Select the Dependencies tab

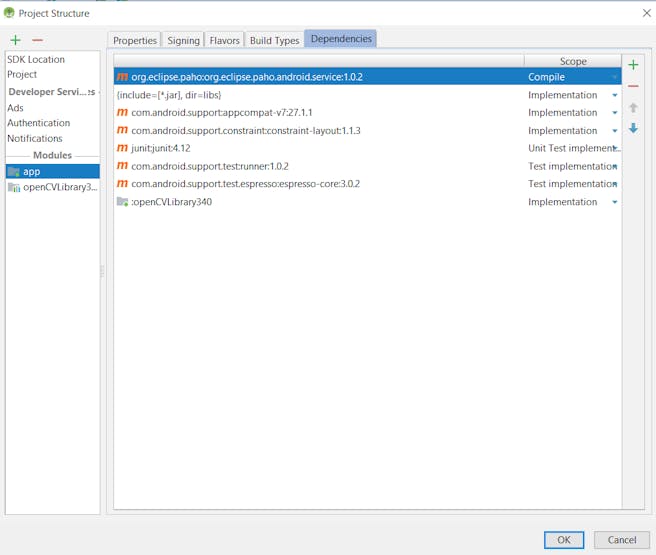click(x=341, y=38)
